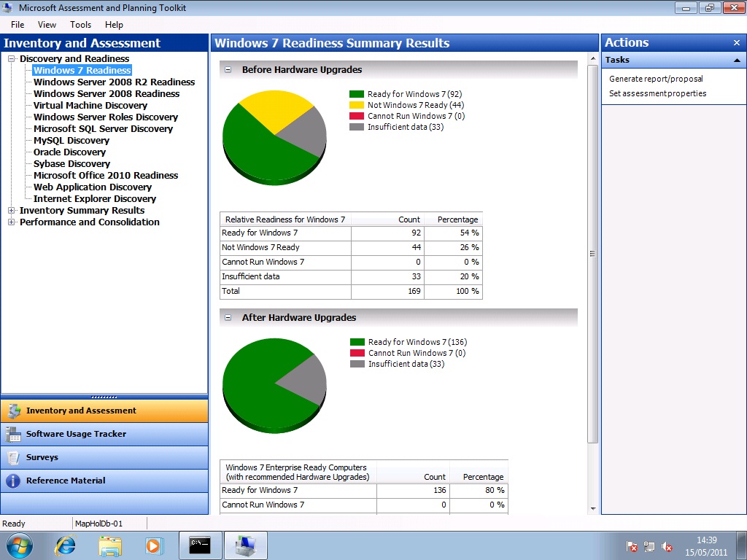The height and width of the screenshot is (560, 747).
Task: Select Microsoft Office 2010 Readiness
Action: (106, 175)
